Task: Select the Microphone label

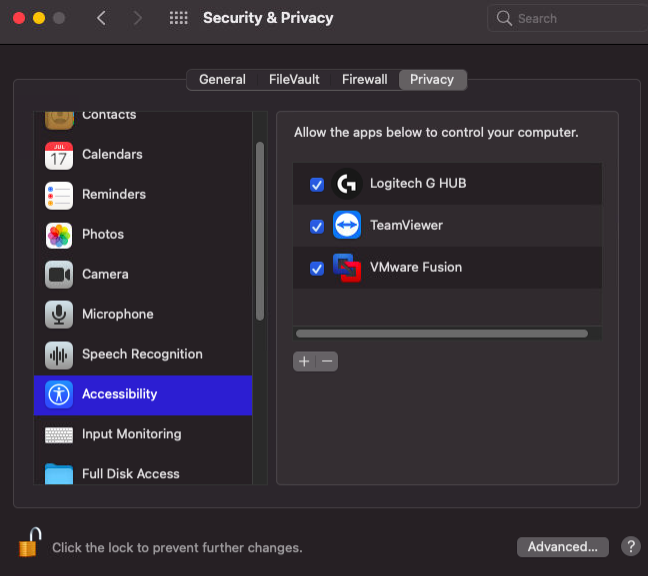Action: pyautogui.click(x=117, y=314)
